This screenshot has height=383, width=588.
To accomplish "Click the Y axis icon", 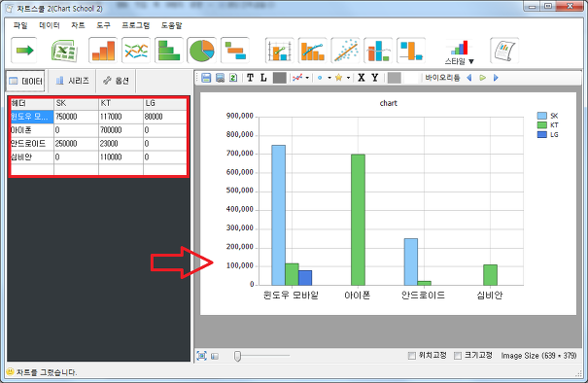I will [374, 78].
